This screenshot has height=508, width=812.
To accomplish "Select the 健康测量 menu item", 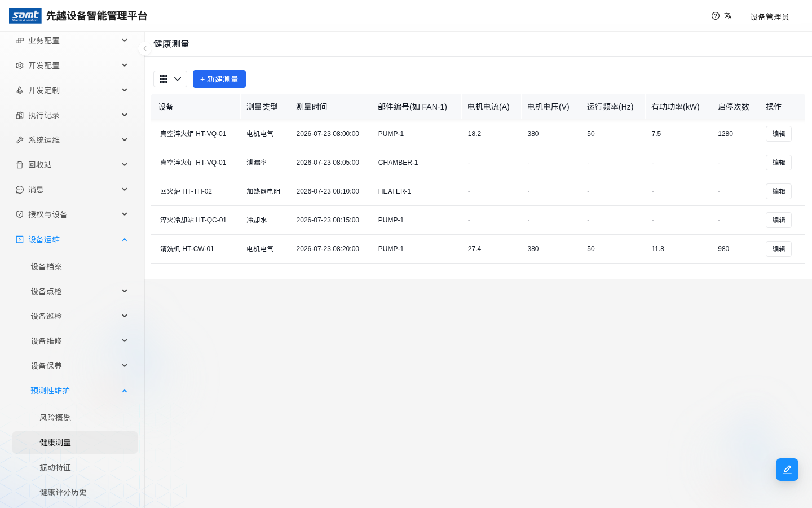I will coord(75,443).
